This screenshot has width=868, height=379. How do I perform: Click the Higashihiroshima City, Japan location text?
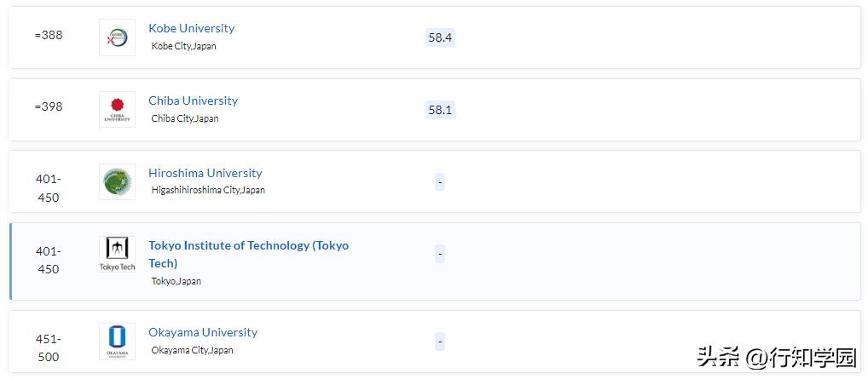(208, 190)
